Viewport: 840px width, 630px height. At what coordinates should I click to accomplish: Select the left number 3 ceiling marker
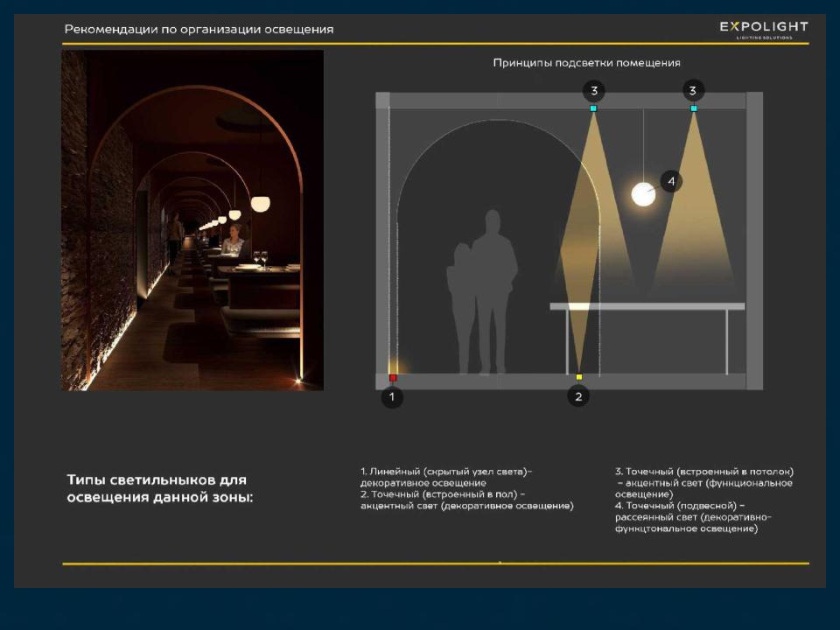(x=593, y=90)
